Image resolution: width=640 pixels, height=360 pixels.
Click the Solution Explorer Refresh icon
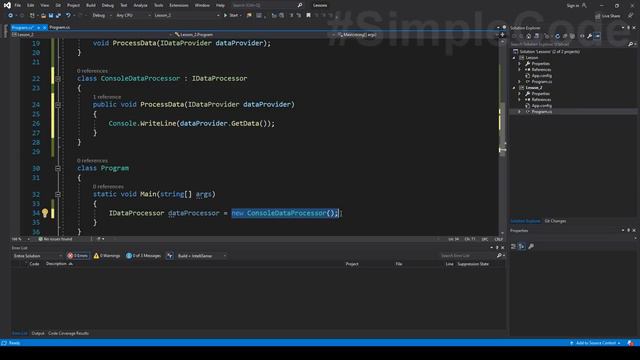tap(558, 36)
